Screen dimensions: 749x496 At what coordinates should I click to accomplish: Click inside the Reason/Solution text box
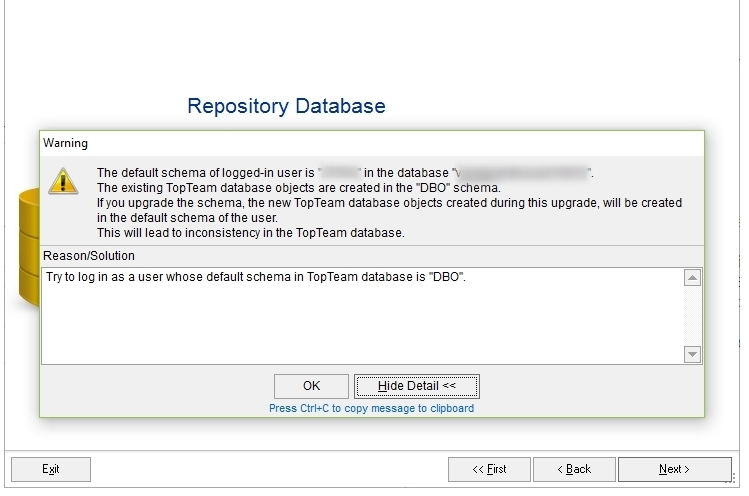[x=363, y=316]
